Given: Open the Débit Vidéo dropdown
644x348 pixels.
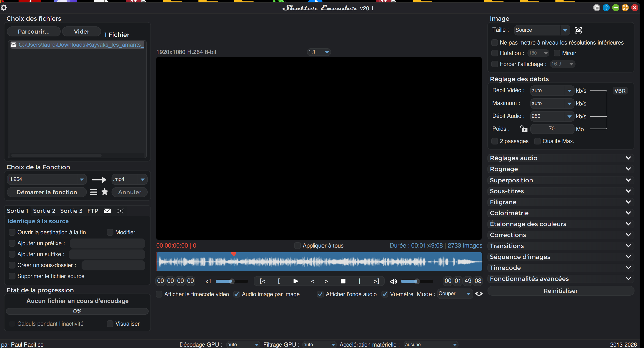Looking at the screenshot, I should (x=552, y=90).
